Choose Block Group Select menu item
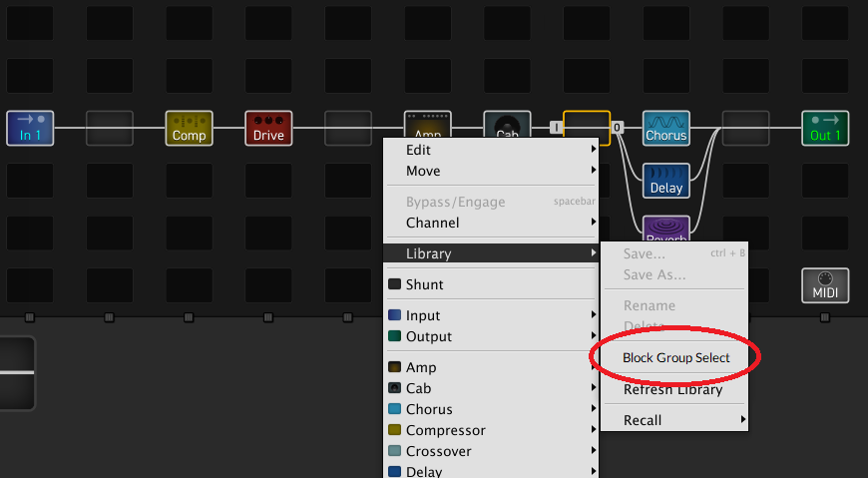868x478 pixels. pos(675,357)
